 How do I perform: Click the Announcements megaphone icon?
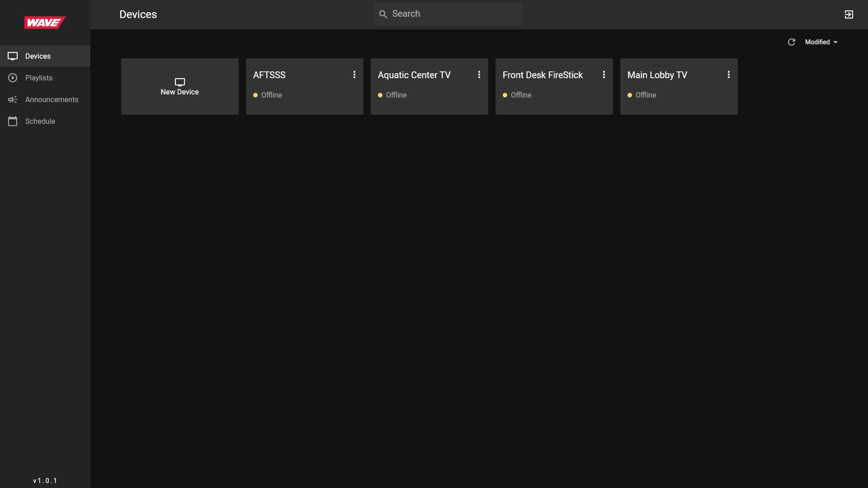coord(13,99)
